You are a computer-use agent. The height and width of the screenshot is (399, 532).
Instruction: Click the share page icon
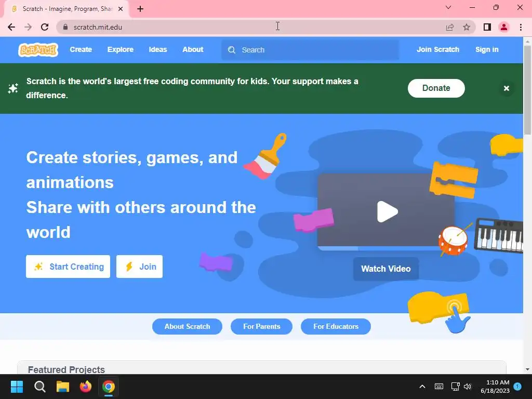450,27
